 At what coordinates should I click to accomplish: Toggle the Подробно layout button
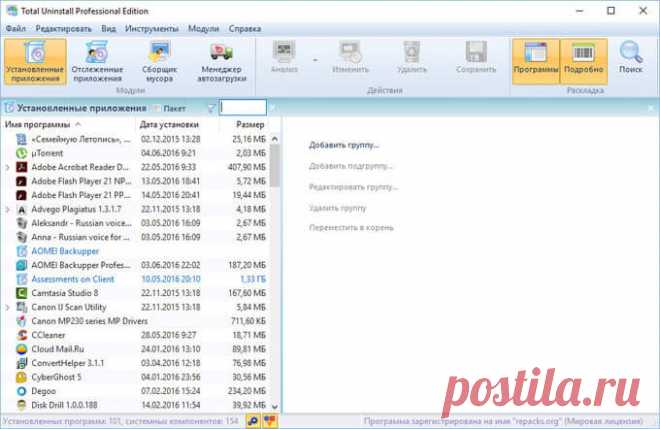click(583, 61)
